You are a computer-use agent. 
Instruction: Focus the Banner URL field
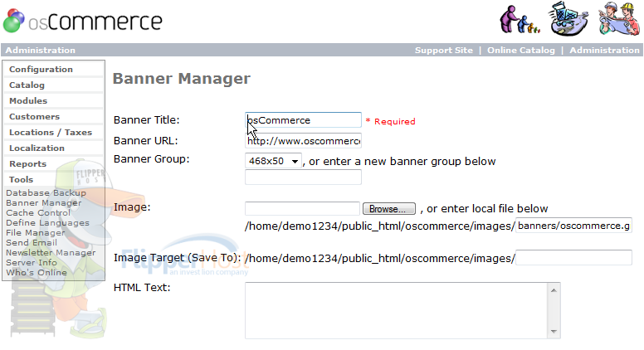pyautogui.click(x=303, y=141)
